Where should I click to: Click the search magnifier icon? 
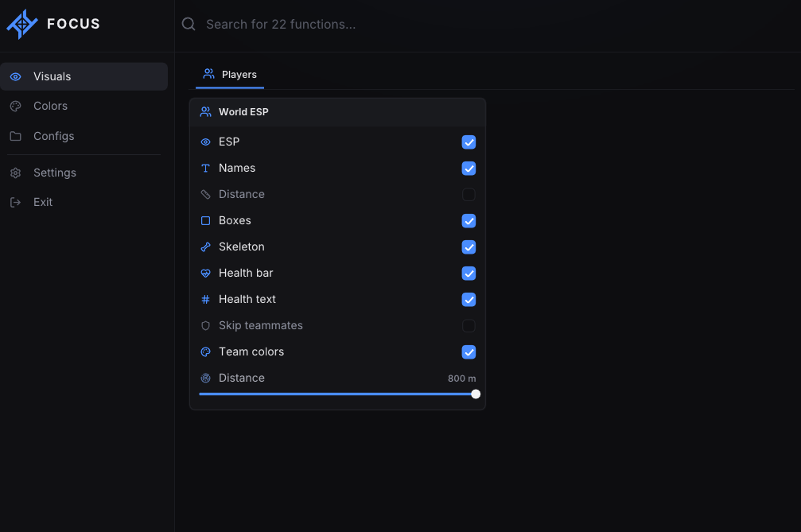click(189, 24)
